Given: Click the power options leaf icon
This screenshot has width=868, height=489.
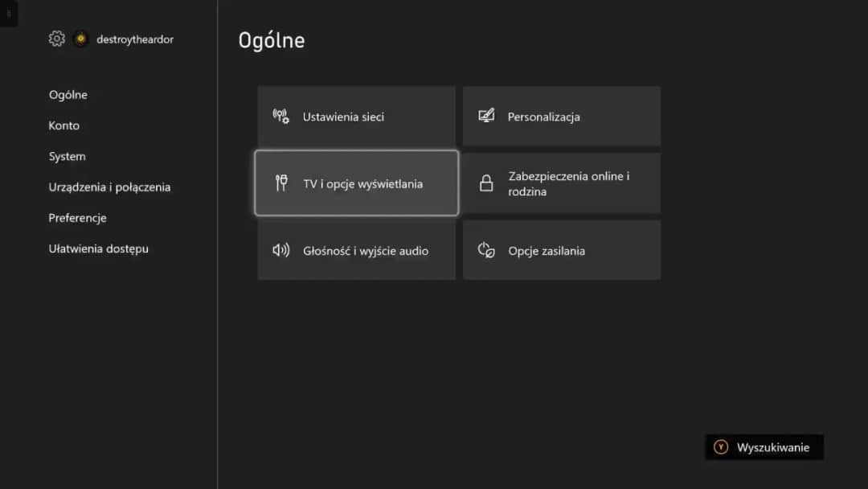Looking at the screenshot, I should 486,250.
